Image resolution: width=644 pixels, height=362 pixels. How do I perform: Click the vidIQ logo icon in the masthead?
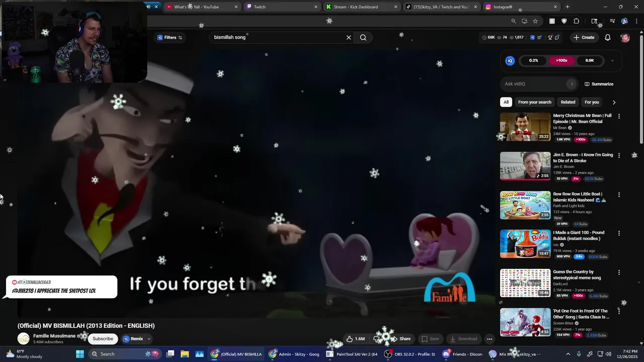[532, 38]
